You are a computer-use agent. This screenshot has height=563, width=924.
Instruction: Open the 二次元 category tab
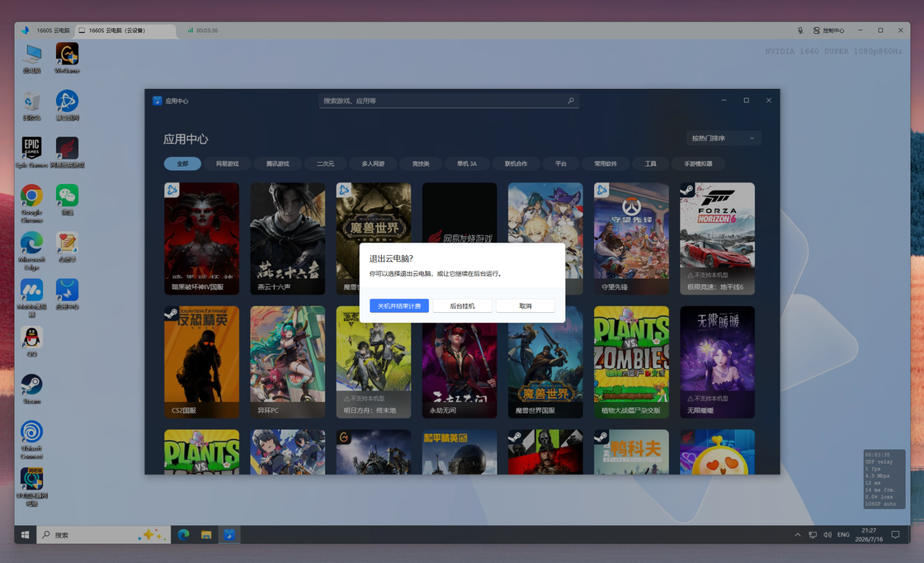[325, 163]
